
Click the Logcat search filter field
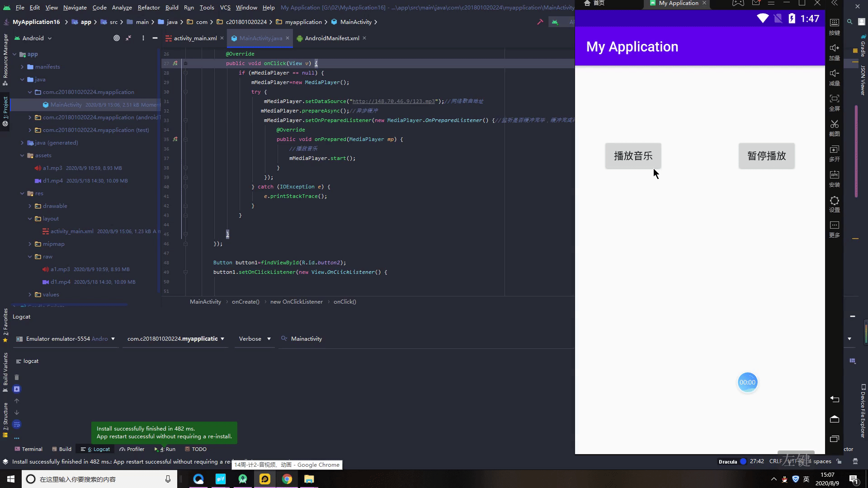pos(306,339)
